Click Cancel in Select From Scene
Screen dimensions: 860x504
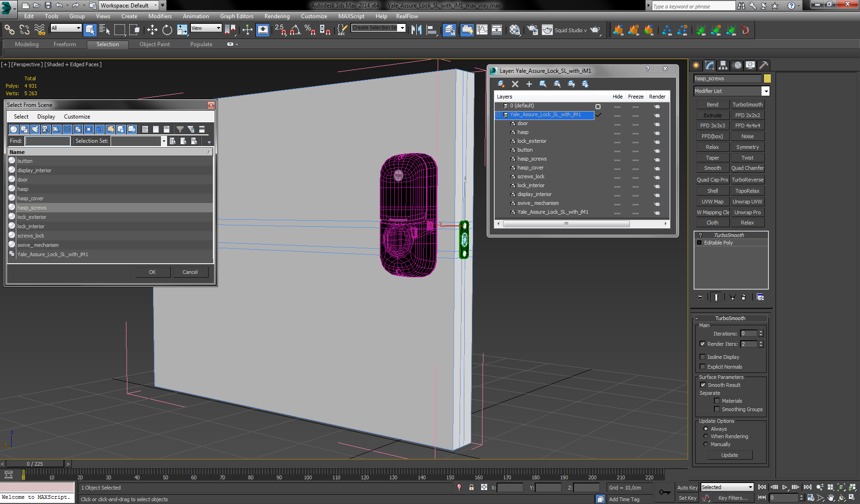(x=190, y=272)
